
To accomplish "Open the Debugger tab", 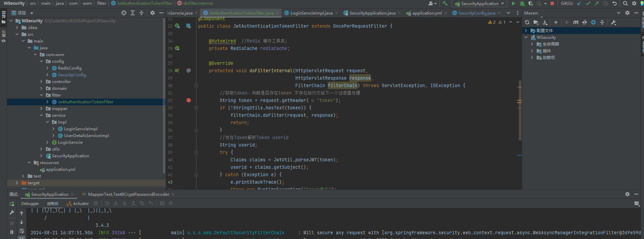I will [30, 204].
